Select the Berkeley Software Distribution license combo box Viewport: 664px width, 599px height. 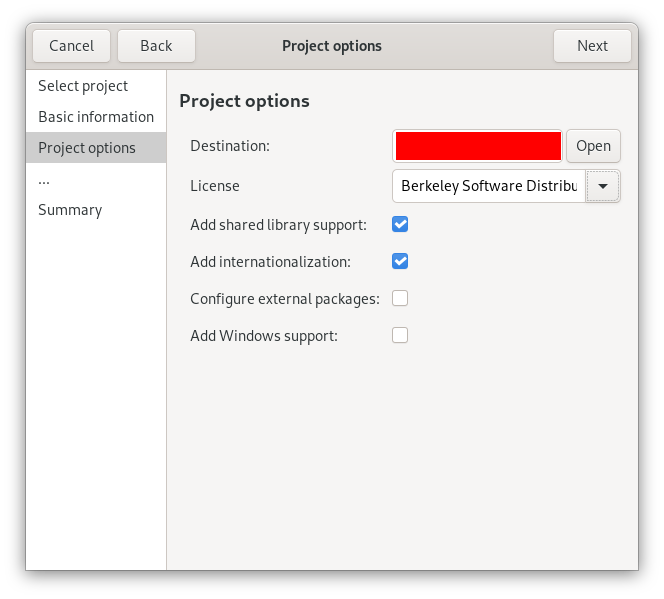click(x=488, y=186)
